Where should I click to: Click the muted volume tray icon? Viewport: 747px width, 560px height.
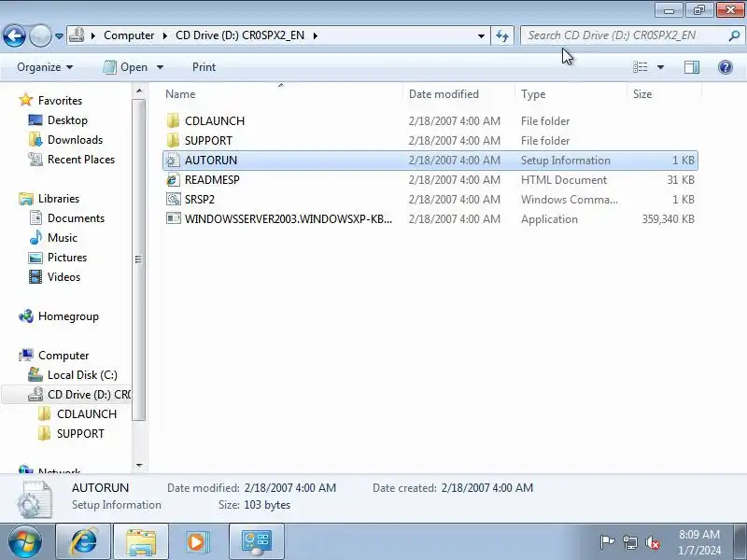click(x=653, y=542)
